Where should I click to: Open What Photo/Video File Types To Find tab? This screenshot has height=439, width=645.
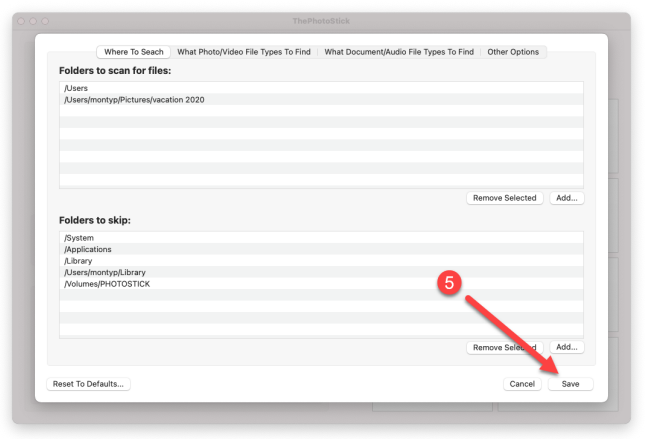tap(244, 52)
